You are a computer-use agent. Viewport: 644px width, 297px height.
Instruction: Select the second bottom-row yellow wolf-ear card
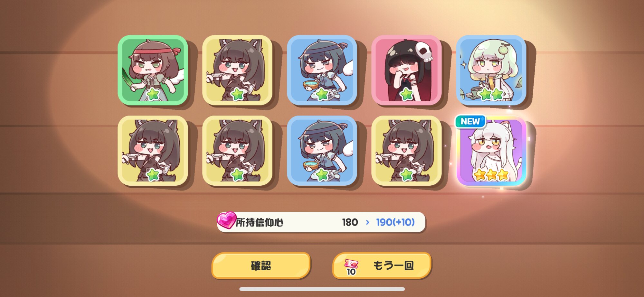point(237,151)
